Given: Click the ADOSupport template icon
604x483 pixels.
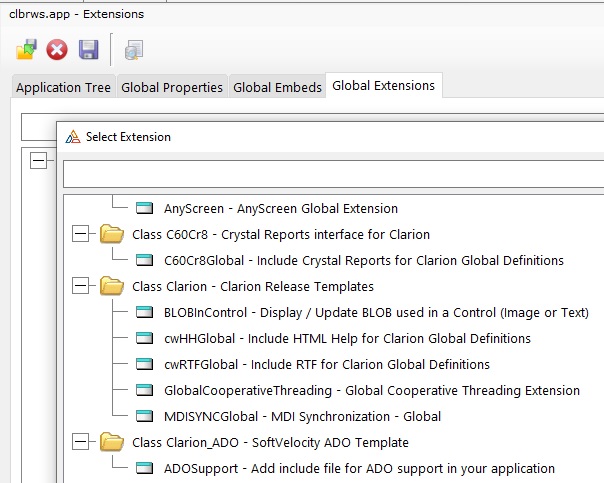Looking at the screenshot, I should point(146,468).
